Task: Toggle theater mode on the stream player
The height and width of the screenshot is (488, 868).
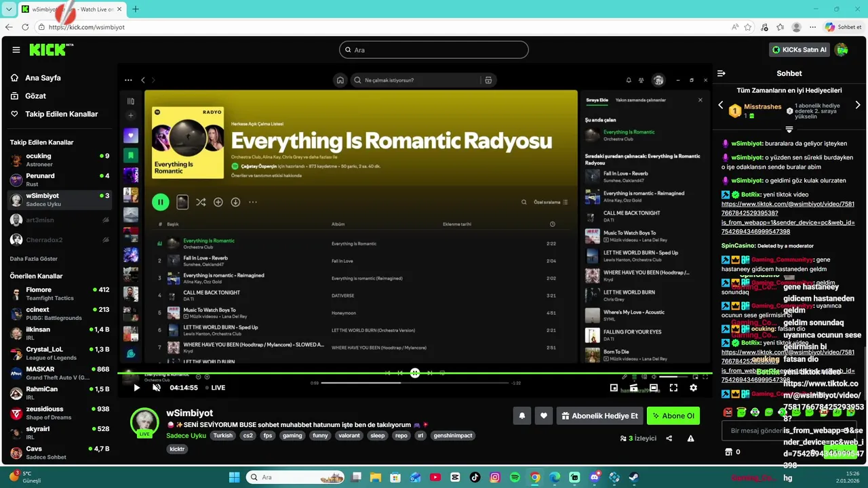Action: [x=654, y=388]
